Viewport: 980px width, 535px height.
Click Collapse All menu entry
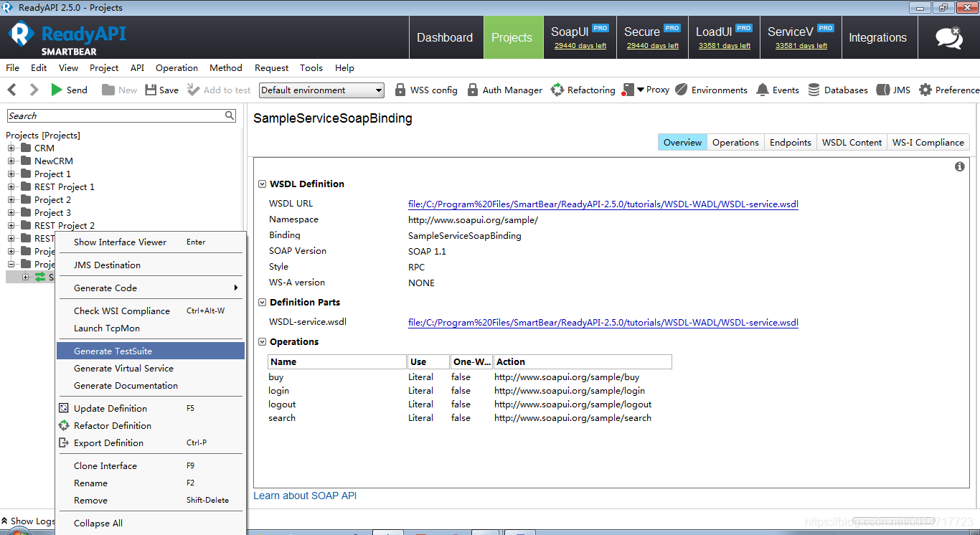[151, 523]
